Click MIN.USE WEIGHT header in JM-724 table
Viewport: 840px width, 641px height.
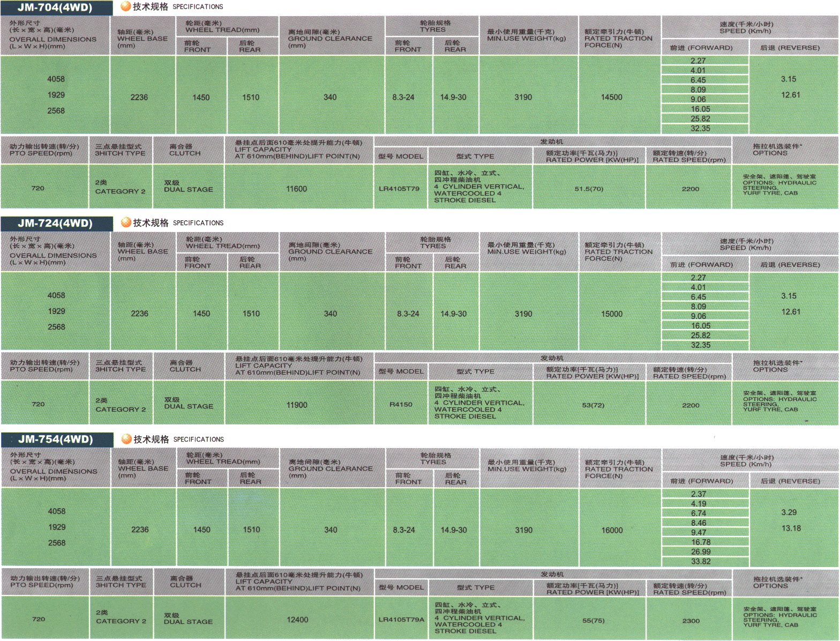(x=527, y=252)
